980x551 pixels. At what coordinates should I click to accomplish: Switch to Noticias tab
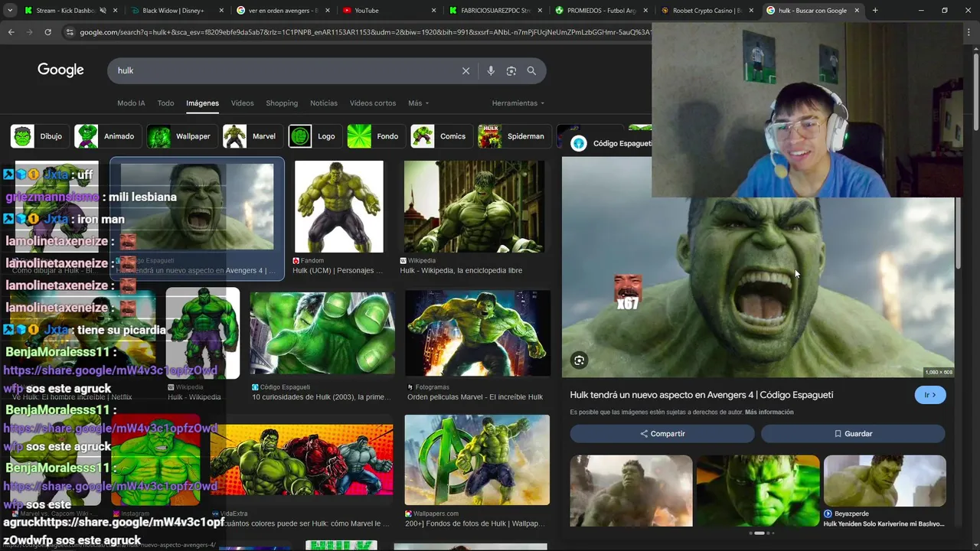324,103
